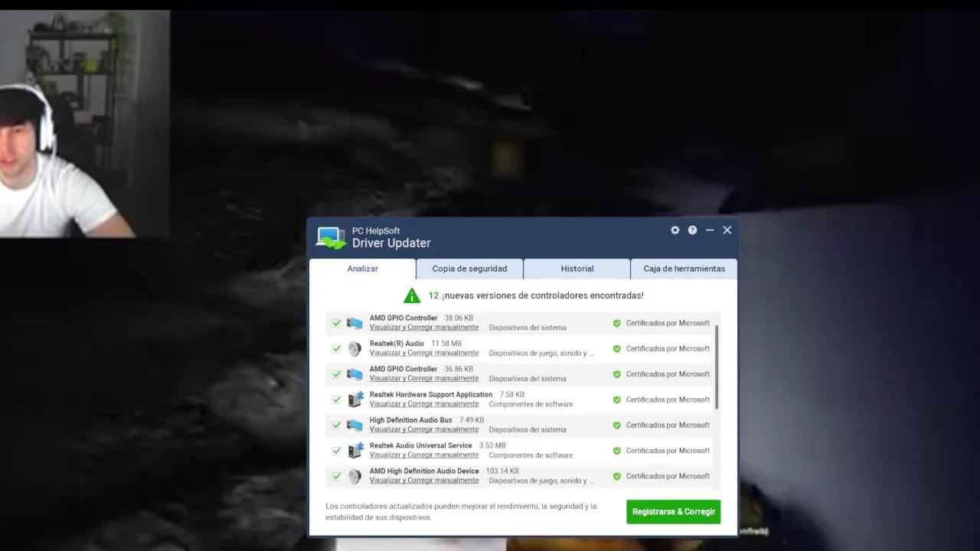980x551 pixels.
Task: Click the High Definition Audio Bus device icon
Action: click(x=354, y=425)
